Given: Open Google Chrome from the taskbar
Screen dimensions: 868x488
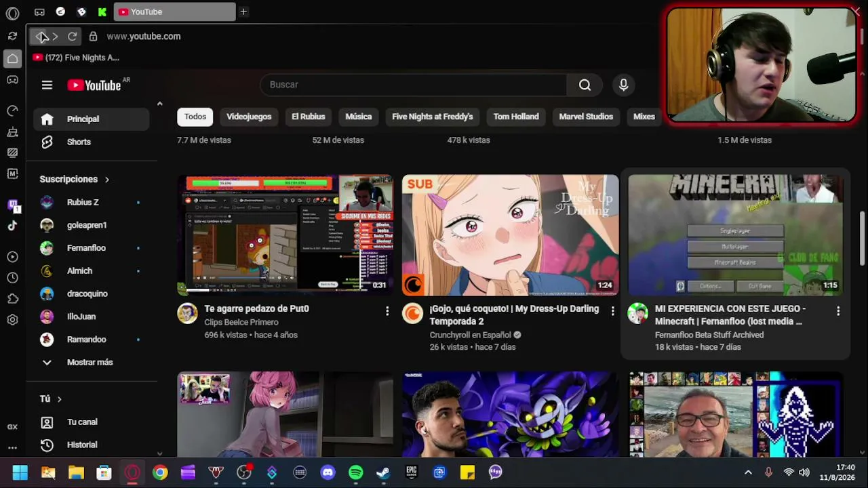Looking at the screenshot, I should pos(160,472).
